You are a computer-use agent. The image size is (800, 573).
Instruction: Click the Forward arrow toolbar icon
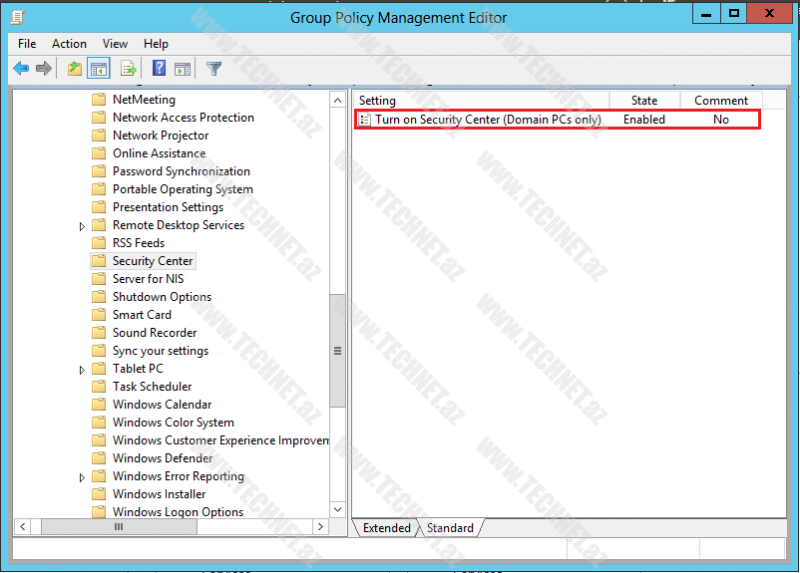43,69
